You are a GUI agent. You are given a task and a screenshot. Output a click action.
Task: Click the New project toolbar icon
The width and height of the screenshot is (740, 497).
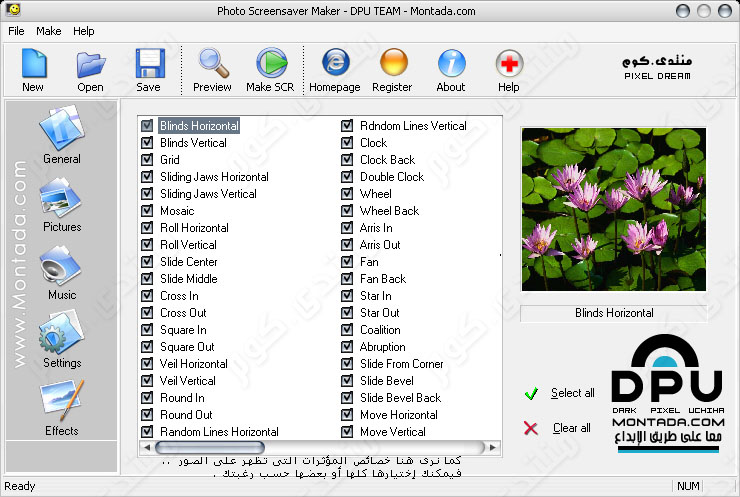pos(33,64)
